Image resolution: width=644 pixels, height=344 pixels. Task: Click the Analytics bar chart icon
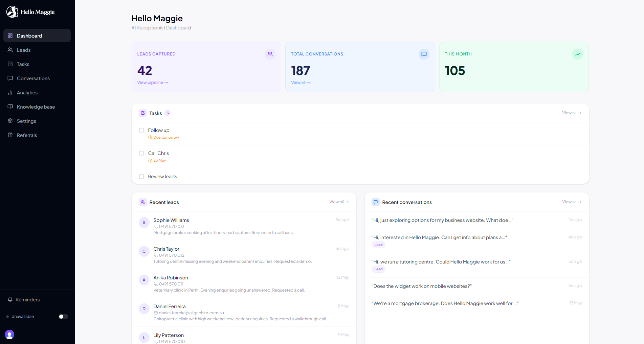click(x=10, y=92)
